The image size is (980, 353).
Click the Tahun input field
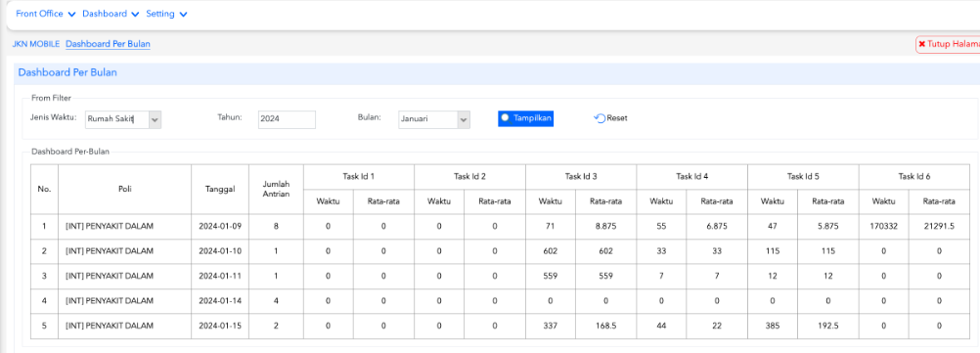click(x=287, y=119)
